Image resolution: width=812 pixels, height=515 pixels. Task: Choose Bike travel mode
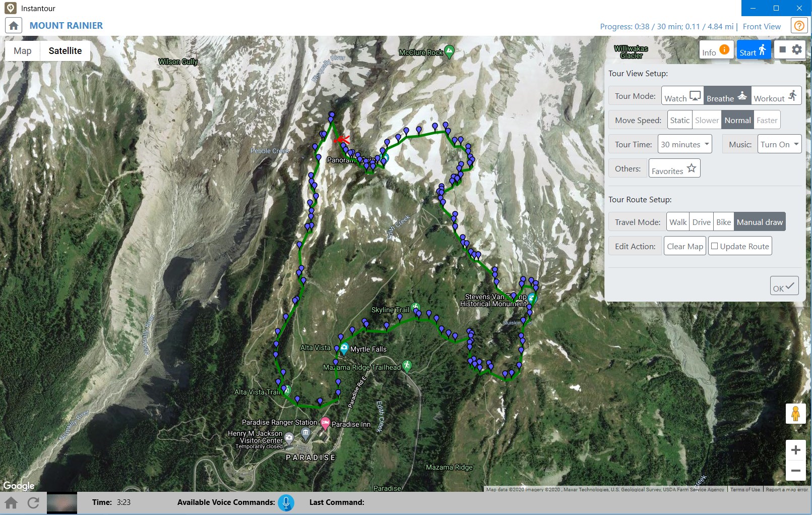[x=724, y=222]
